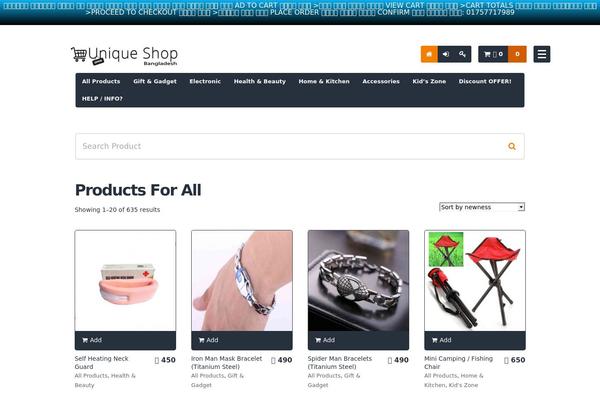This screenshot has height=400, width=600.
Task: Open the Sort by newness dropdown
Action: [482, 207]
